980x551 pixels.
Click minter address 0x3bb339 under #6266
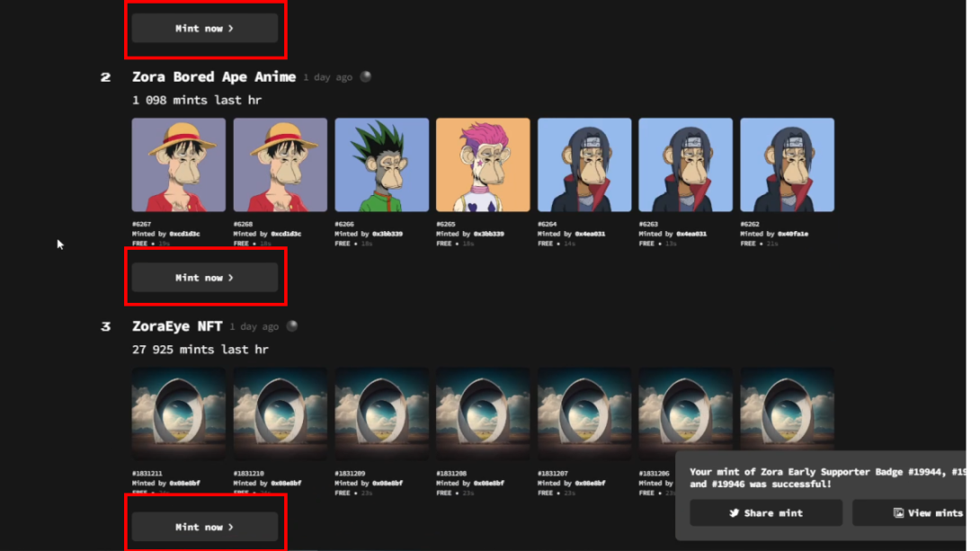pyautogui.click(x=388, y=234)
